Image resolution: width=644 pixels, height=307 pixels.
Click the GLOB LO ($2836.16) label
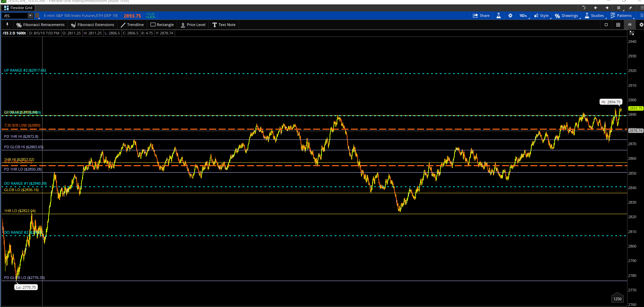(x=21, y=190)
